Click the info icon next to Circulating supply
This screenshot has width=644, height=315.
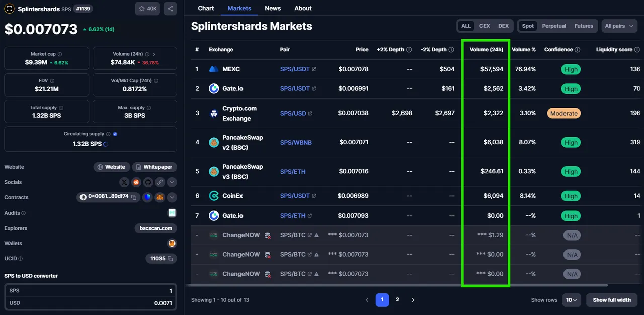coord(109,134)
